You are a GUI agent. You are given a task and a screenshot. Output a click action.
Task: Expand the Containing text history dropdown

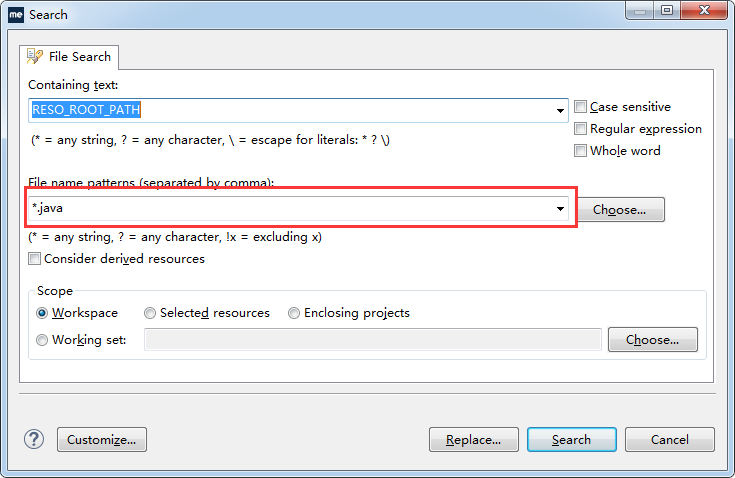coord(560,111)
